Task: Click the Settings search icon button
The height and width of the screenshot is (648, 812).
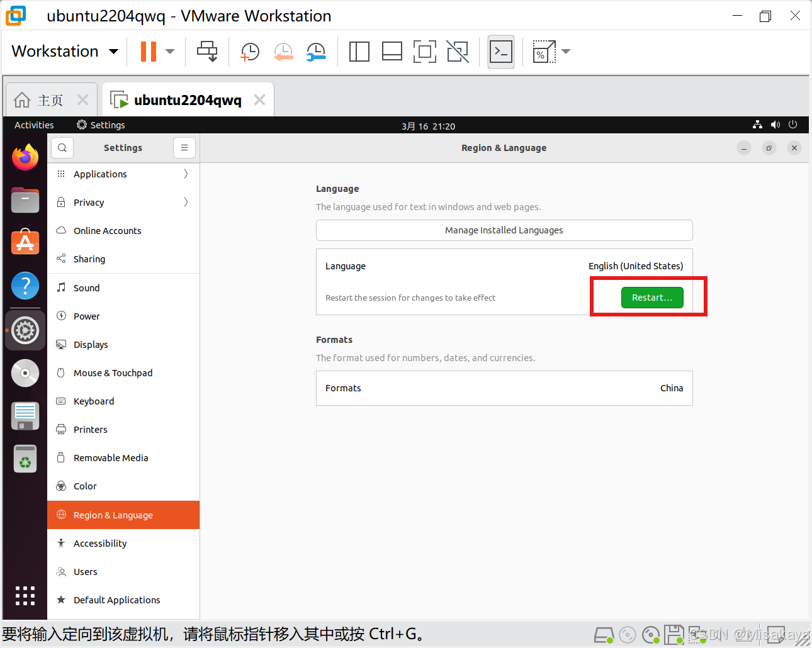Action: click(x=62, y=148)
